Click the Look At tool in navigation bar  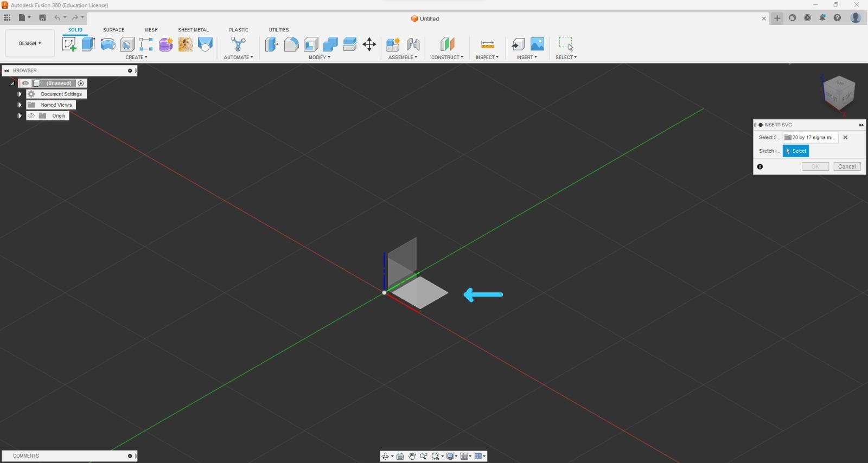(x=400, y=456)
